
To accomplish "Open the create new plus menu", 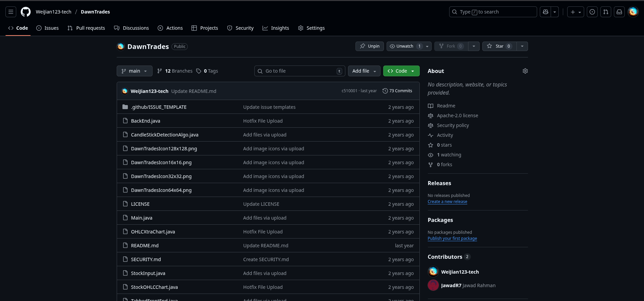I will click(576, 12).
